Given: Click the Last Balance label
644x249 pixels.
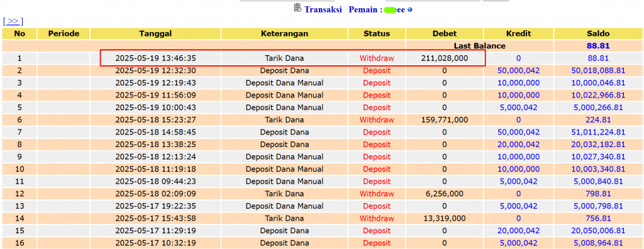Looking at the screenshot, I should [x=479, y=46].
